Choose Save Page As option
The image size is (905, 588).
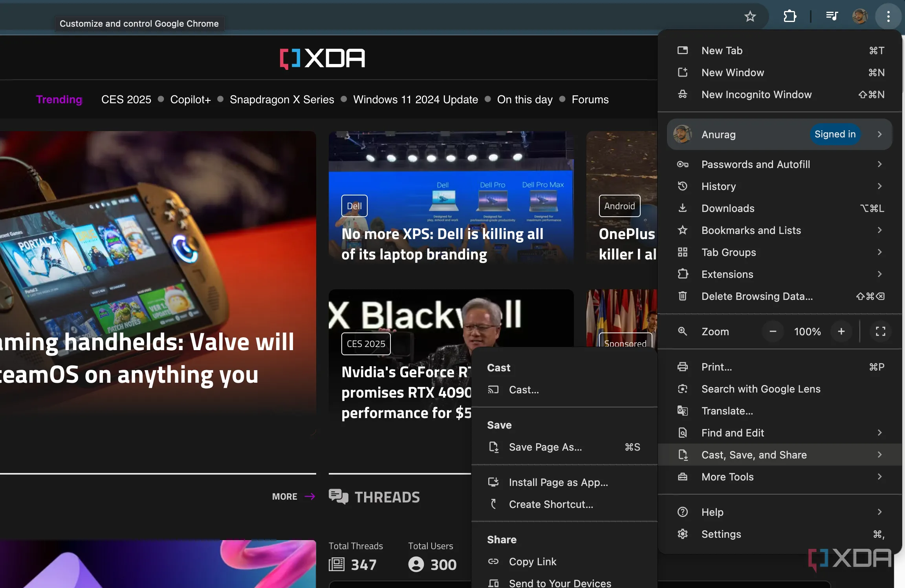pos(545,447)
